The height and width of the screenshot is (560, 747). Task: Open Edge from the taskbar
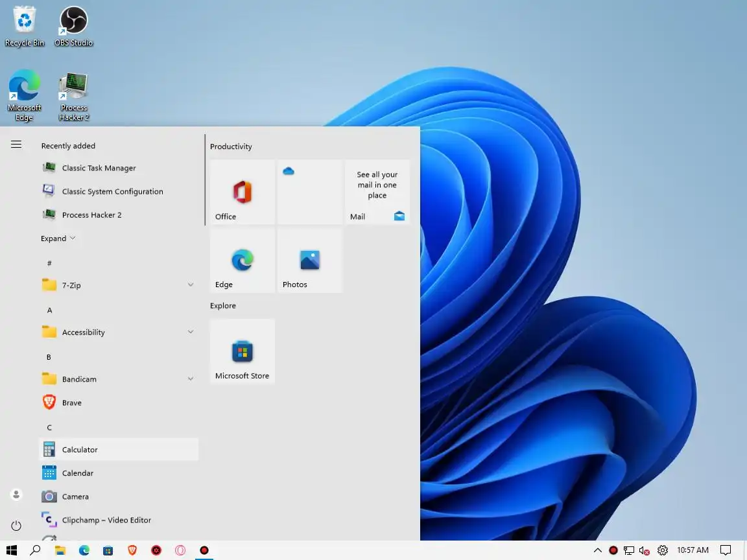[84, 550]
